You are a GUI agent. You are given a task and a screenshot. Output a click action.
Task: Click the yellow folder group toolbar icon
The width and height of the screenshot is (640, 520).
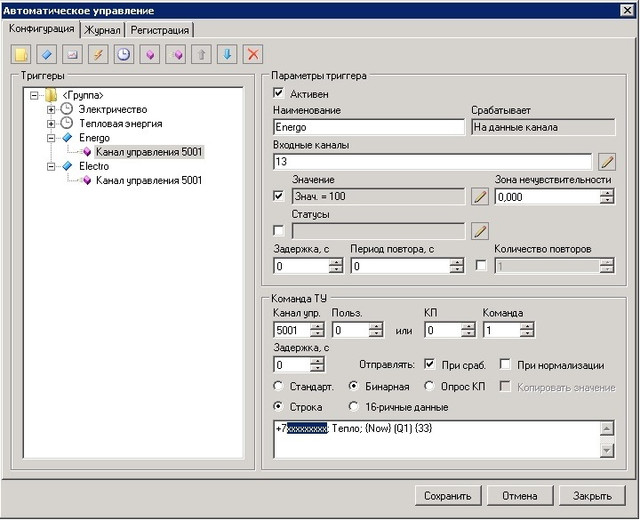(x=20, y=54)
